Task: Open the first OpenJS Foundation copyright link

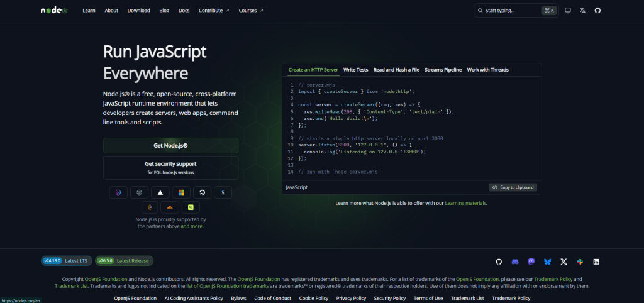Action: click(106, 279)
